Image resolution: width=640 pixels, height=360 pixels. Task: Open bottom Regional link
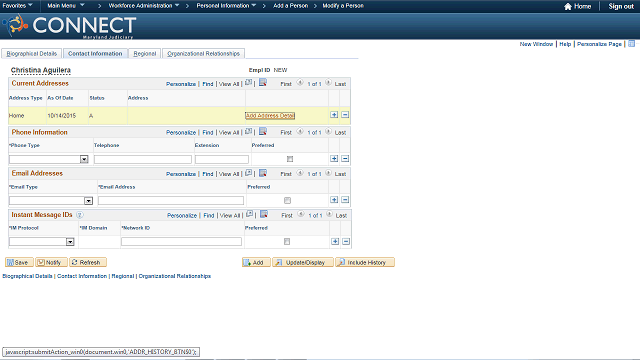[x=123, y=276]
